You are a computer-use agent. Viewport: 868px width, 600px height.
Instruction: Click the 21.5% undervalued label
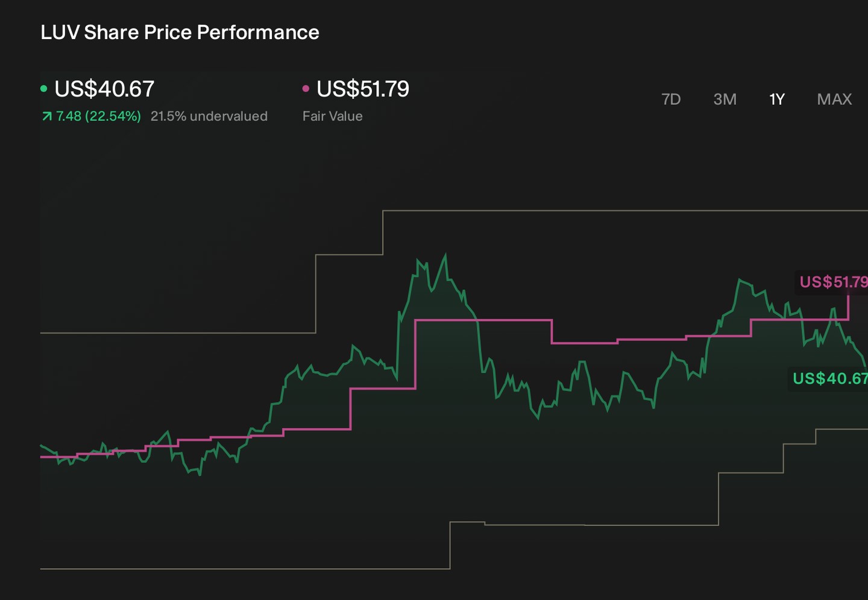click(209, 116)
